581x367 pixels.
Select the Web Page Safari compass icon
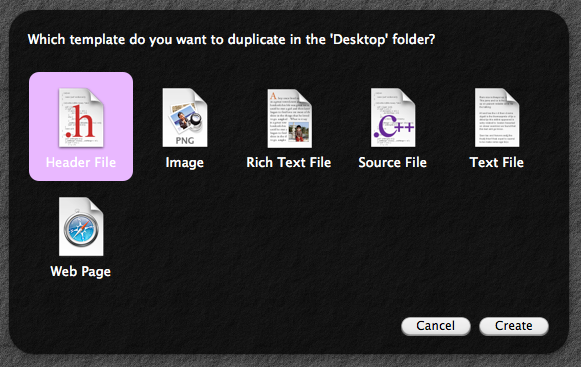(x=81, y=227)
